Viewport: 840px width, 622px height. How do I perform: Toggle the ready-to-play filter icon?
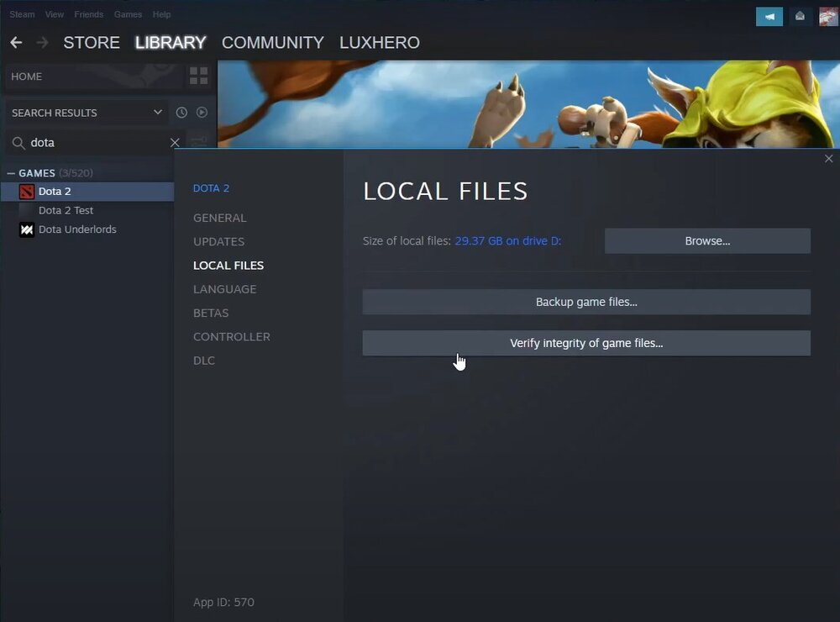click(202, 113)
